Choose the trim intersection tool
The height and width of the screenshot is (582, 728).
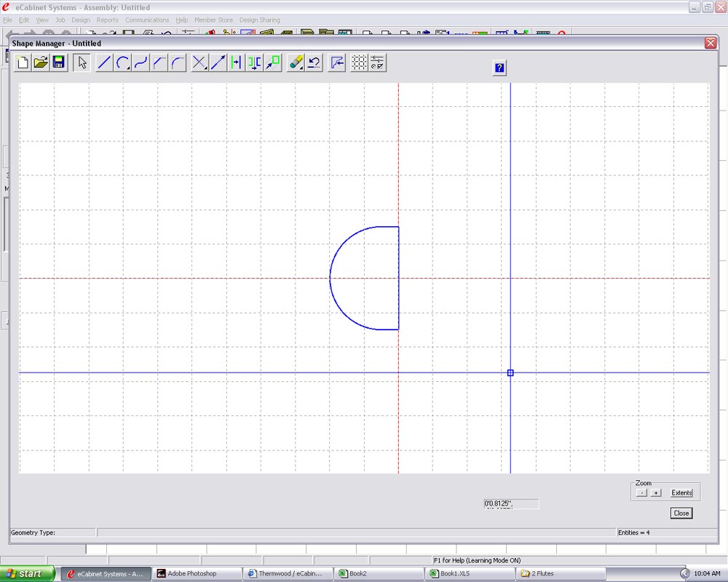199,63
